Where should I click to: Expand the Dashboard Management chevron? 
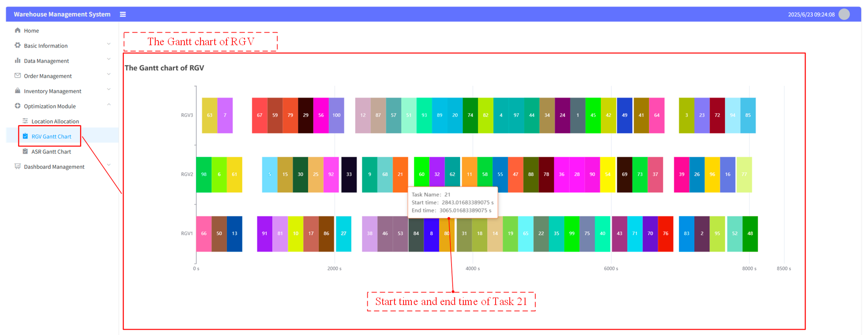click(109, 165)
